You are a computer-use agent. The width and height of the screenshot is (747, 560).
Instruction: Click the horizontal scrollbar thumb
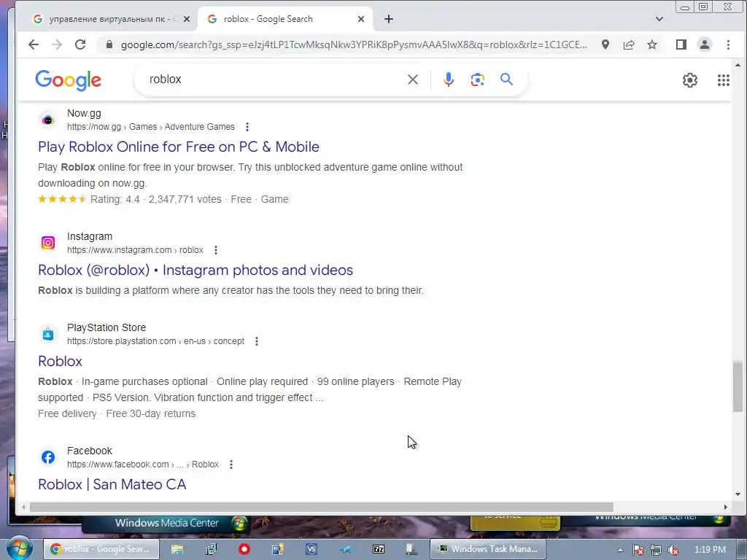point(321,507)
